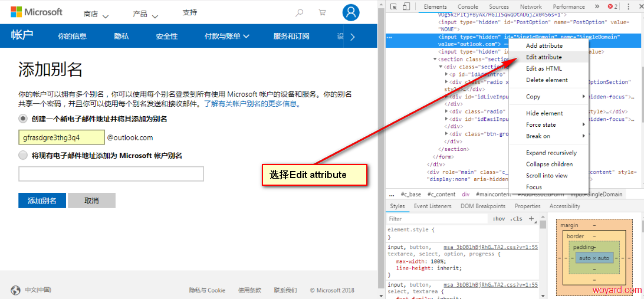This screenshot has width=644, height=299.
Task: Click the Microsoft logo
Action: click(x=37, y=12)
